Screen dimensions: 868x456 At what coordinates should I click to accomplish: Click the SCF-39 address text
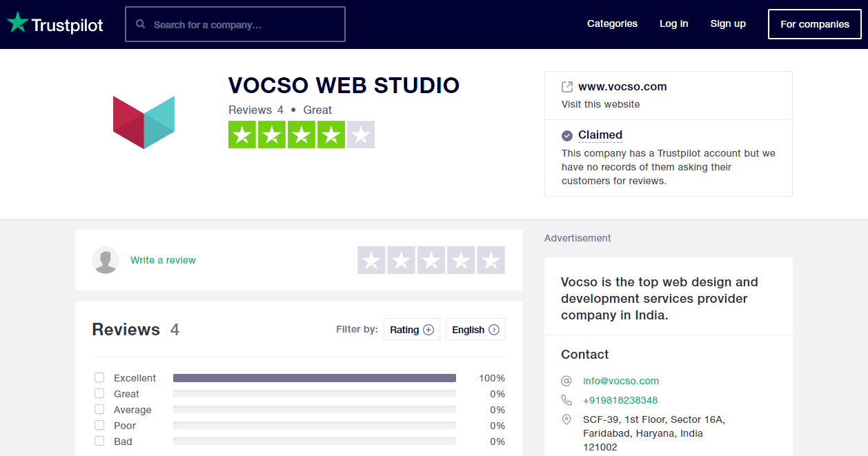click(654, 433)
